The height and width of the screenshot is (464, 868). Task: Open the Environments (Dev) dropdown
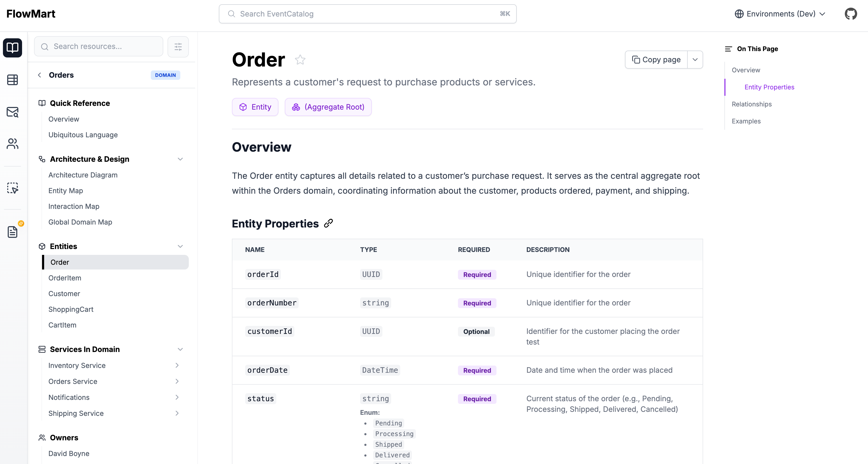click(x=780, y=14)
